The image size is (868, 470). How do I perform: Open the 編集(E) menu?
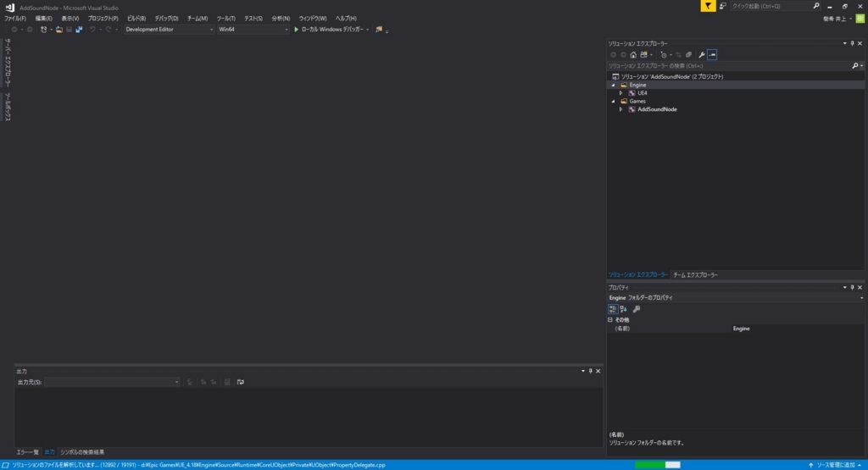[44, 19]
